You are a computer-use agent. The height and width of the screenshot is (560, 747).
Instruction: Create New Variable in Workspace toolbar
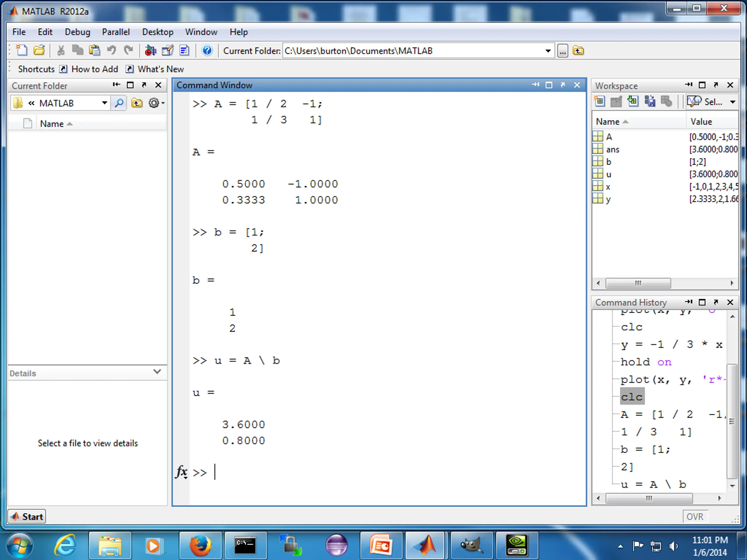point(600,101)
